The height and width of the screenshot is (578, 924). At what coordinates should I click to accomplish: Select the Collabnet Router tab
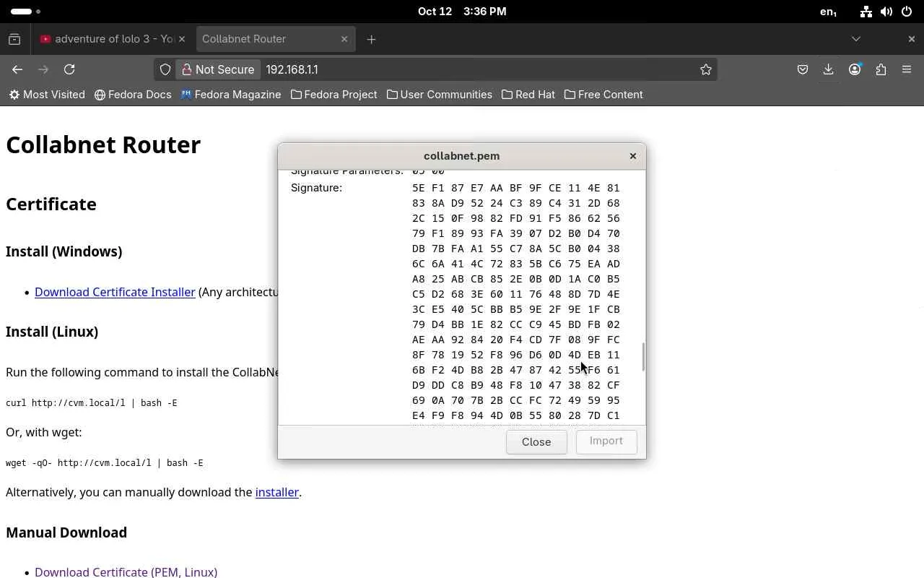coord(274,39)
